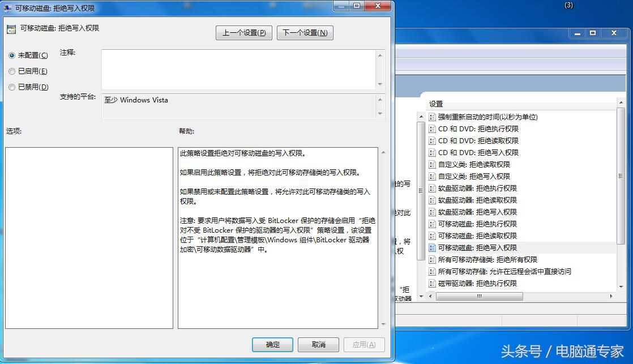Screen dimensions: 633x364
Task: Click the policy icon beside 可移动磁盘: 拒绝写入权限 heading
Action: [x=11, y=29]
